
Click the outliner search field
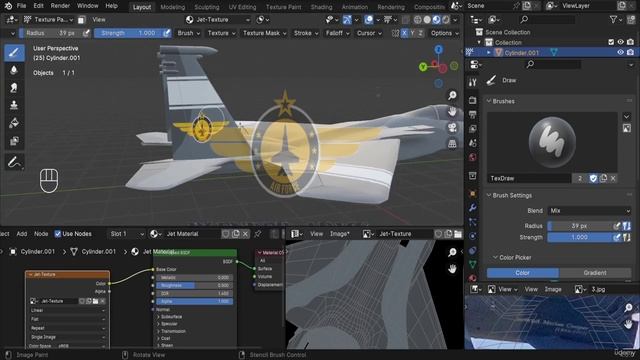coord(547,19)
